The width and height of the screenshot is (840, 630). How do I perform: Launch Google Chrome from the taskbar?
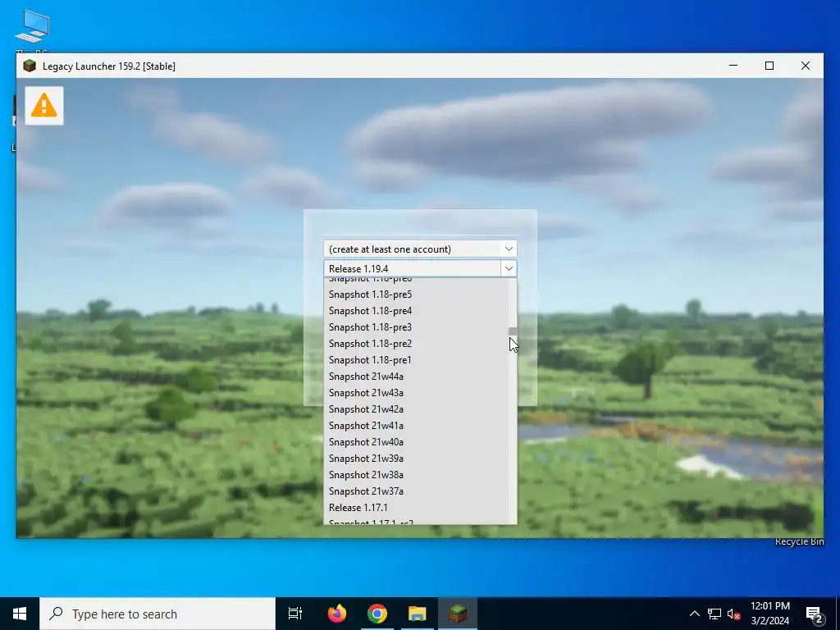377,614
